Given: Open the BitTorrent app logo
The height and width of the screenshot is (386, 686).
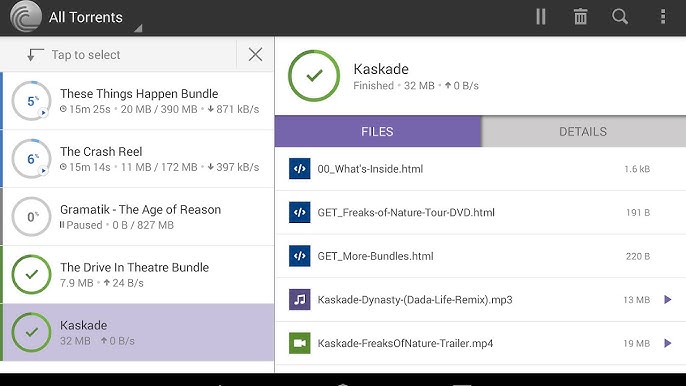Looking at the screenshot, I should tap(26, 17).
